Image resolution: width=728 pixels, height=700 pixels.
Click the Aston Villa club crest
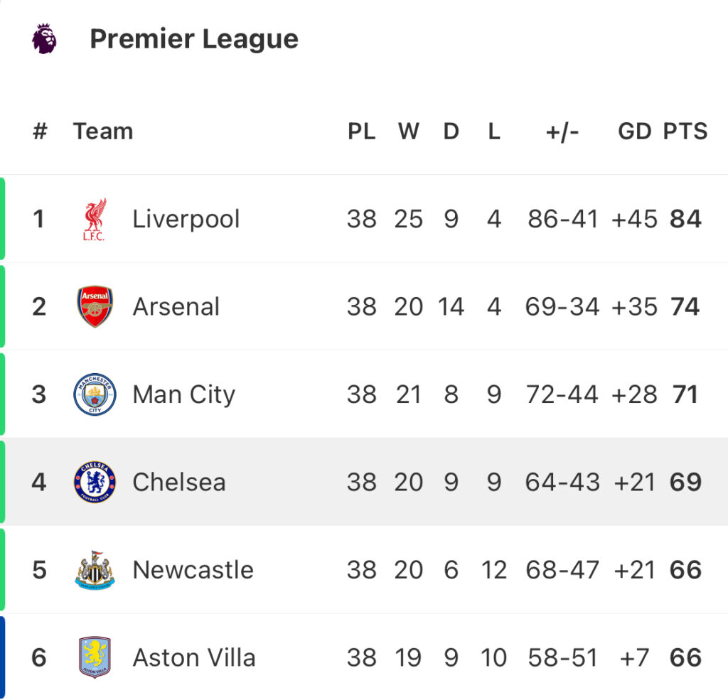click(x=95, y=657)
